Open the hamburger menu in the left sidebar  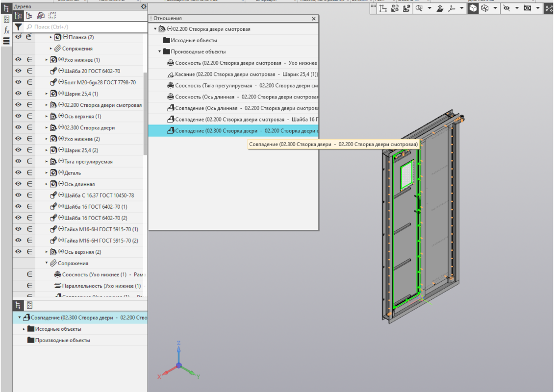6,41
